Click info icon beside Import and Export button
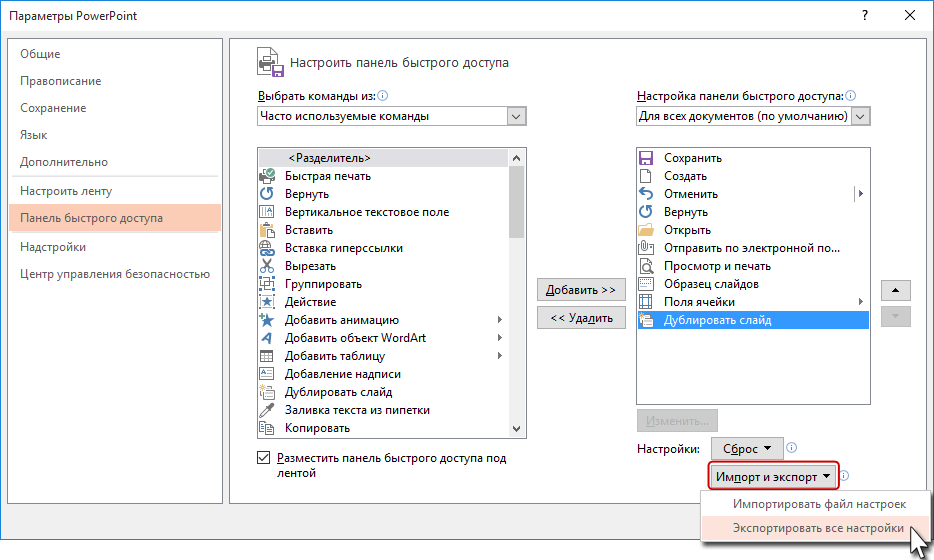934x560 pixels. pos(844,476)
